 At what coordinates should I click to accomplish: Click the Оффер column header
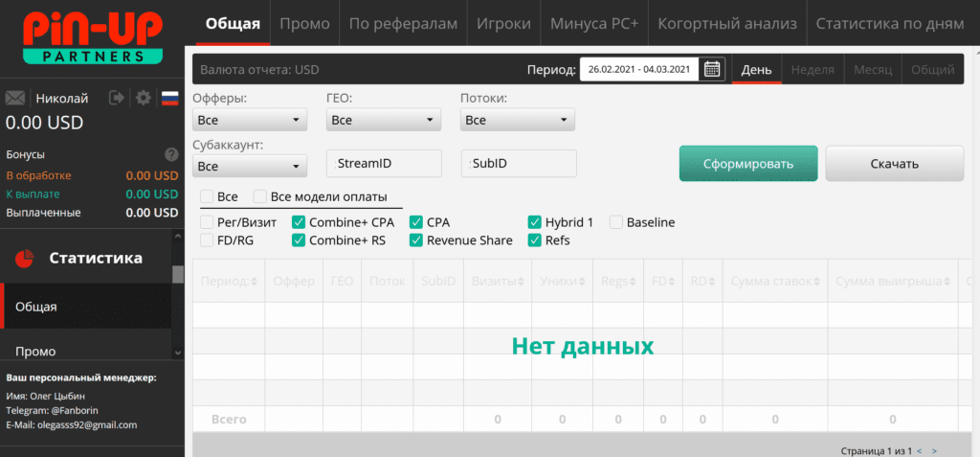click(294, 282)
